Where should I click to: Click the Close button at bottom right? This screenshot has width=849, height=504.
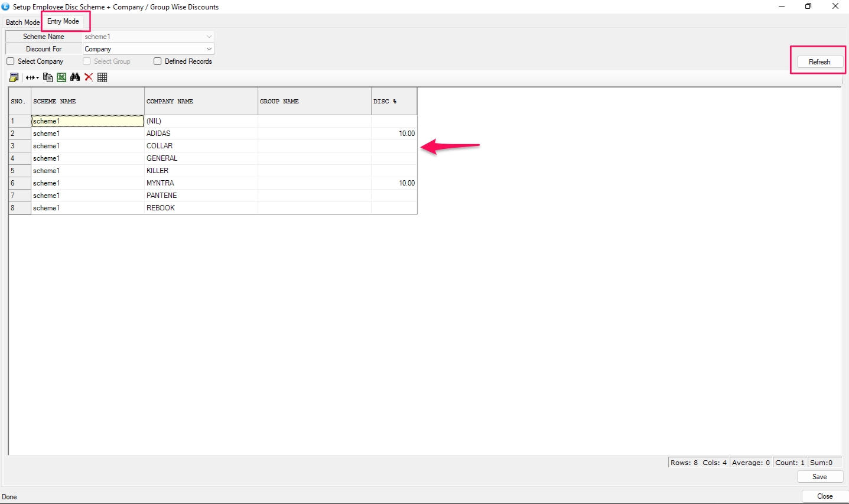point(825,496)
